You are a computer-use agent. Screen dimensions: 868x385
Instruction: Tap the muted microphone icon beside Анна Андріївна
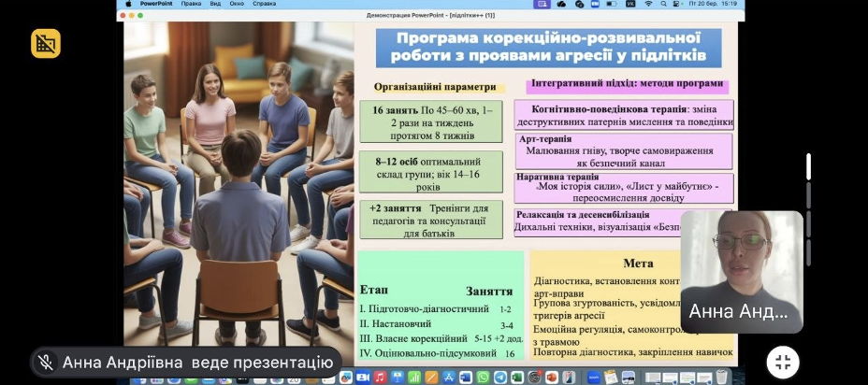(x=46, y=363)
